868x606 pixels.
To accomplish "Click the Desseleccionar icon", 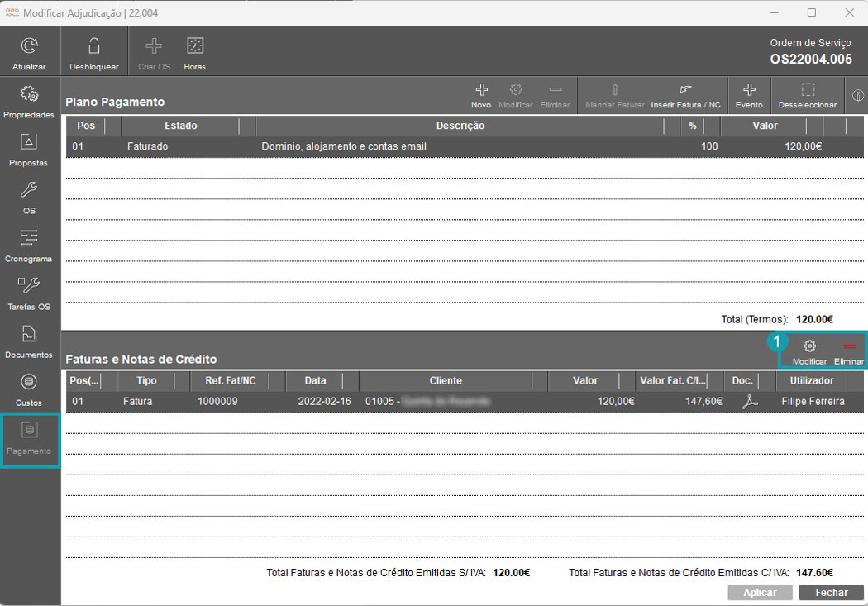I will pos(808,89).
